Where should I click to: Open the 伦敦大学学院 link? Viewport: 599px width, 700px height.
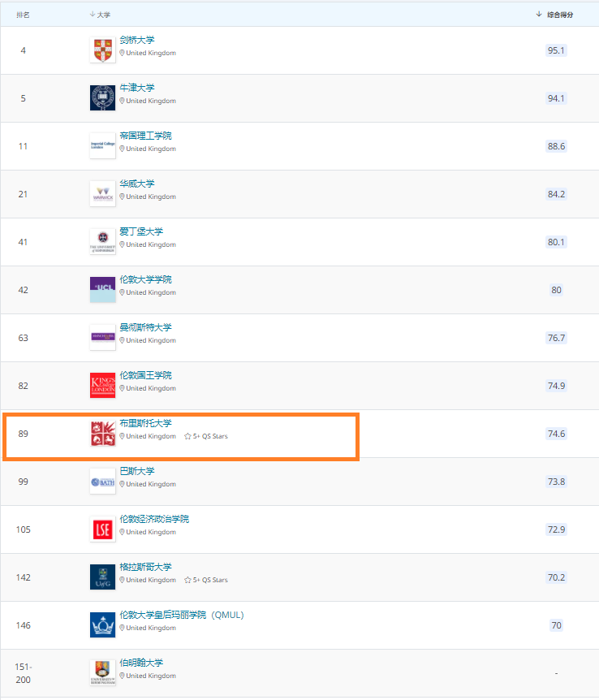pyautogui.click(x=145, y=279)
